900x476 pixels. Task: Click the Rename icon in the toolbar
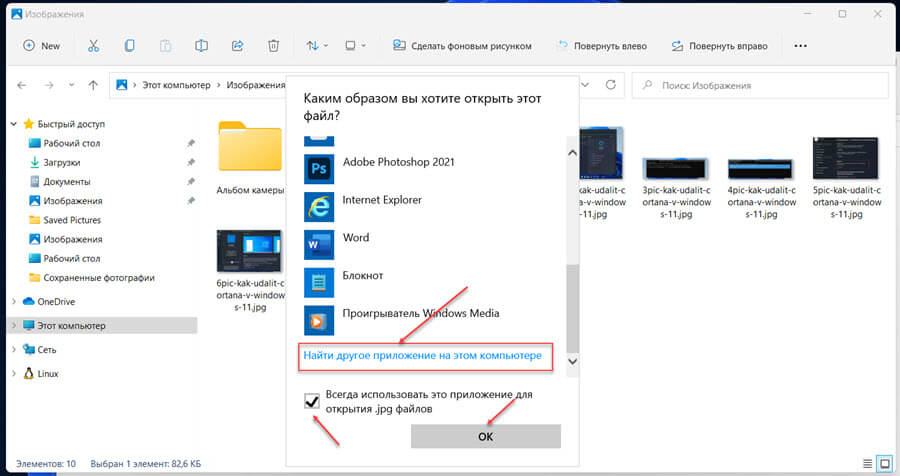pyautogui.click(x=201, y=46)
